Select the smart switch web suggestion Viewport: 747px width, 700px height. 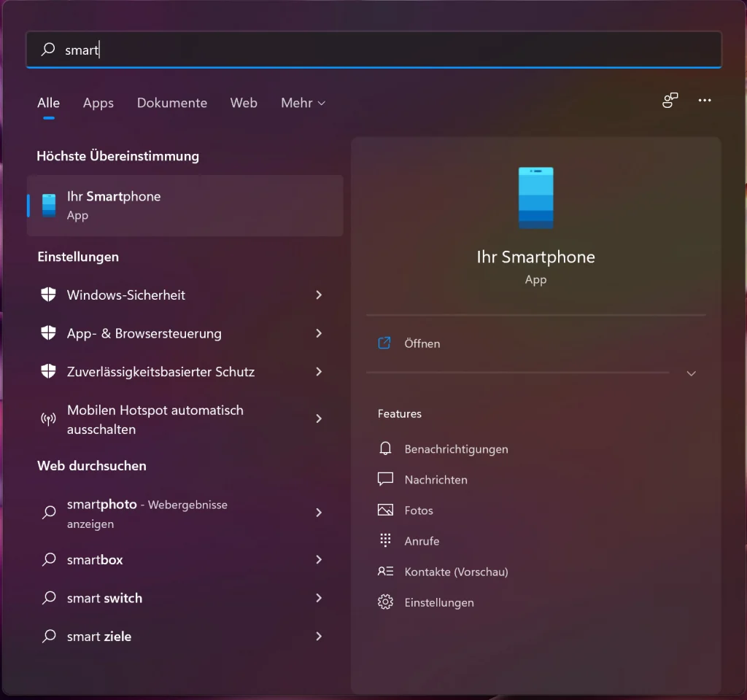(105, 598)
